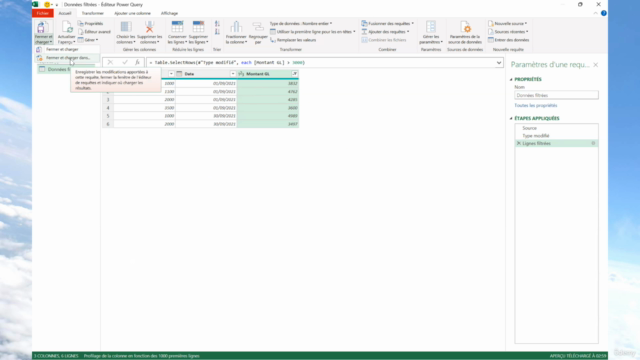Collapse the ÉTAPES APPLIQUÉES section
640x360 pixels.
pyautogui.click(x=511, y=118)
